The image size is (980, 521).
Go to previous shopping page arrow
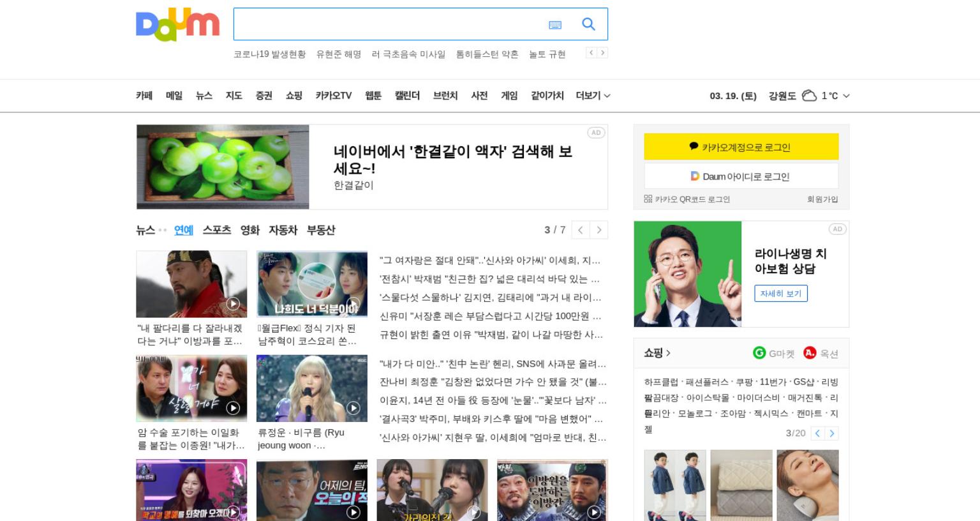coord(817,434)
